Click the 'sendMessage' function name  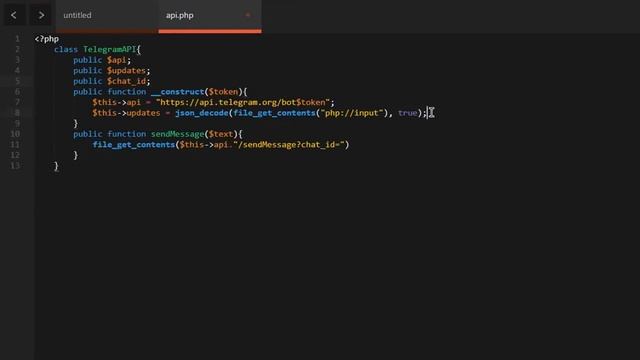[x=177, y=134]
